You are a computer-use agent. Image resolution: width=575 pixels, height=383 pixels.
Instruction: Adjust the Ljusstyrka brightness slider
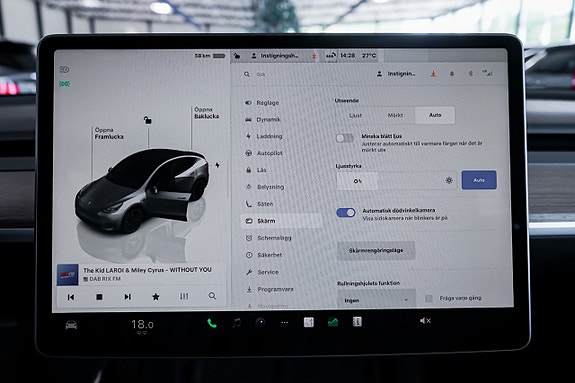coord(396,181)
